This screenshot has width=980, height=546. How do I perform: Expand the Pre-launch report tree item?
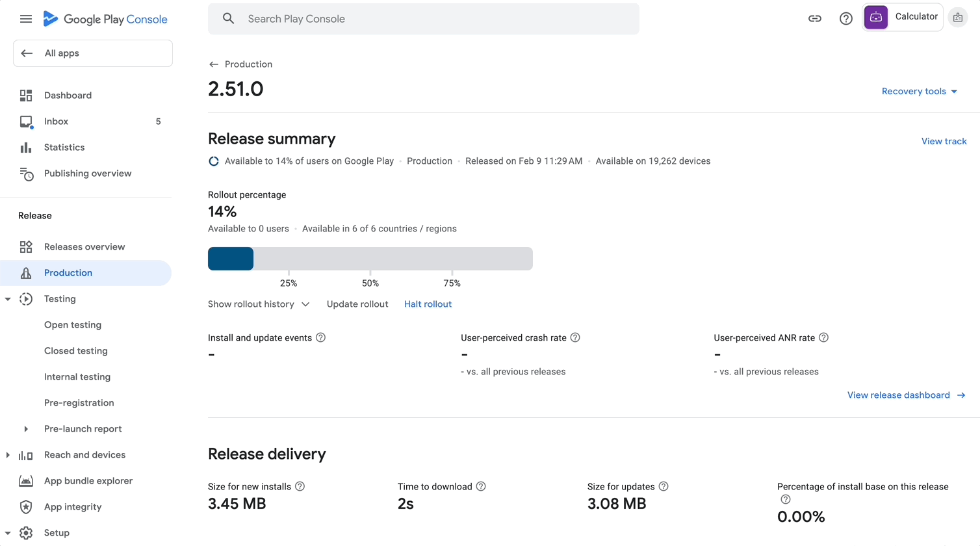26,429
